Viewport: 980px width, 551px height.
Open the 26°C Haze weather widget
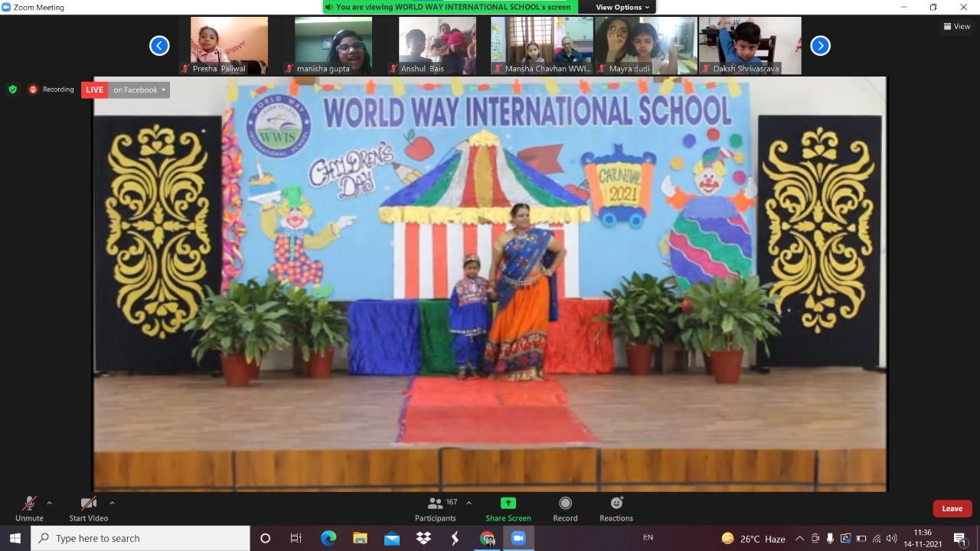click(753, 539)
